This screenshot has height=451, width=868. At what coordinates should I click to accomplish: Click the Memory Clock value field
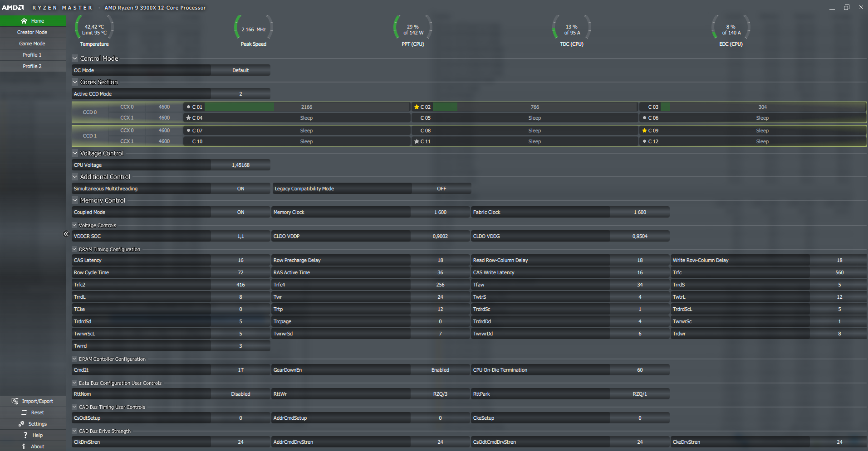pyautogui.click(x=440, y=212)
